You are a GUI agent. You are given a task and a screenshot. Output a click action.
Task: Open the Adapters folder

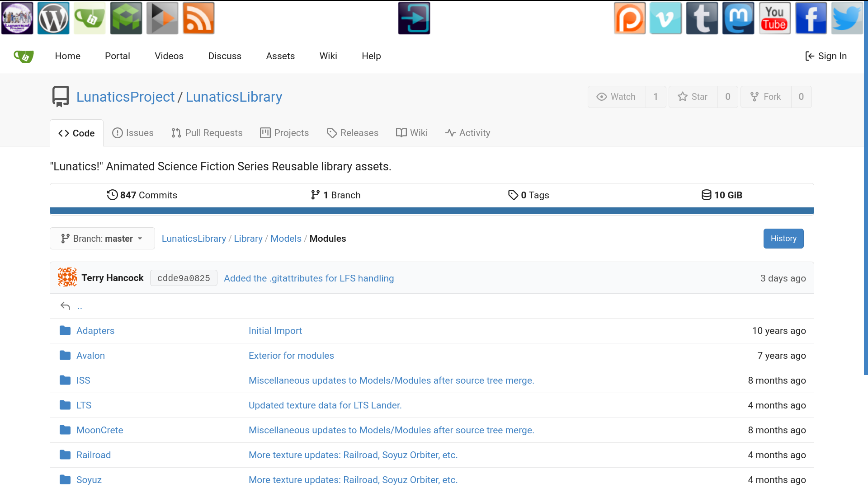click(x=95, y=331)
